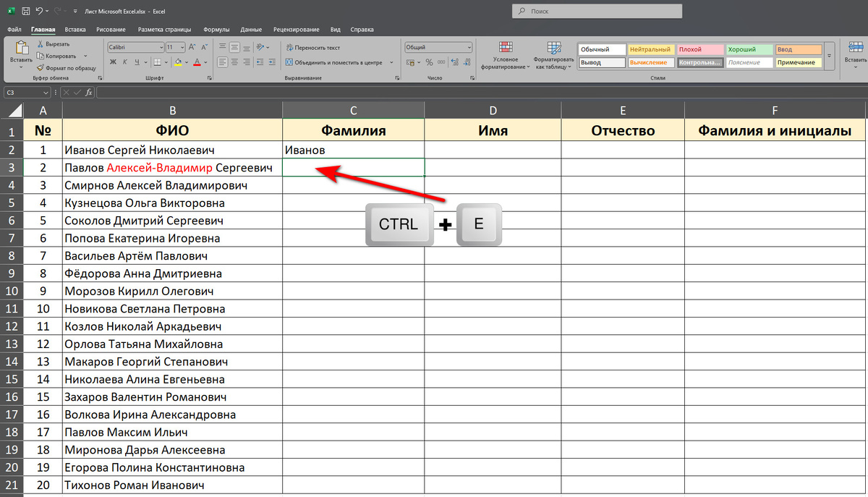
Task: Open the Шрифт dialog launcher
Action: tap(210, 78)
